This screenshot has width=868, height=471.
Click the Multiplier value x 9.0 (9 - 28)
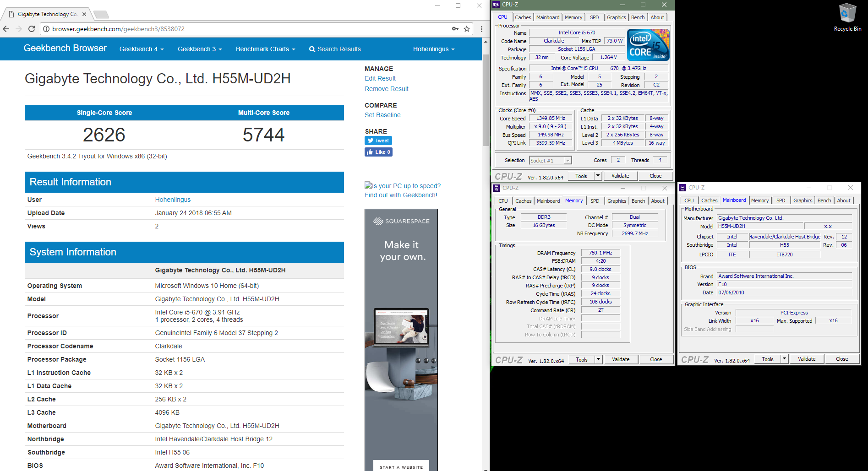(x=551, y=126)
